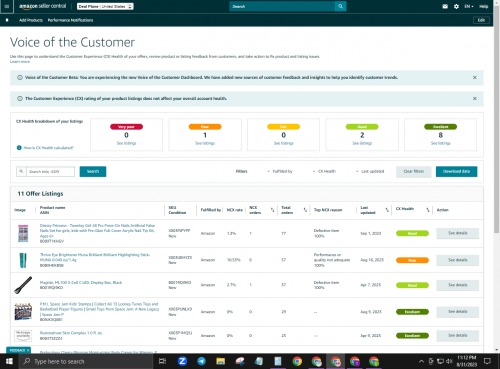See details for Thrive eye brightener row

[x=457, y=260]
